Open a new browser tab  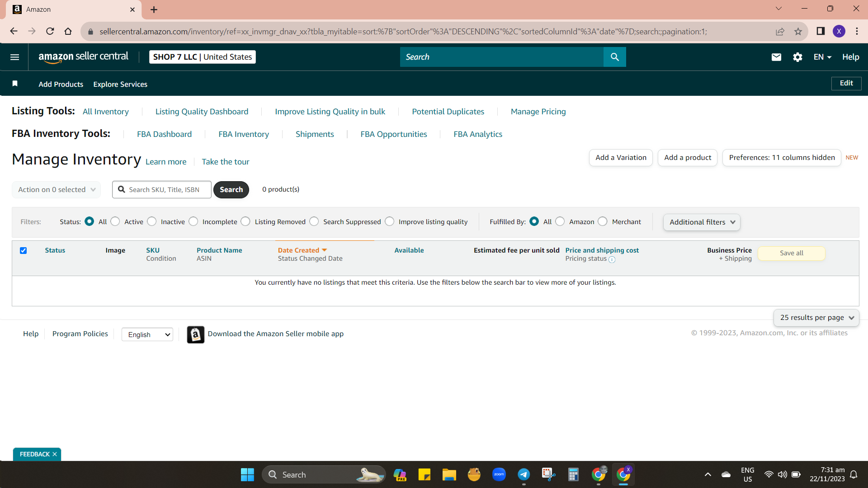[154, 9]
